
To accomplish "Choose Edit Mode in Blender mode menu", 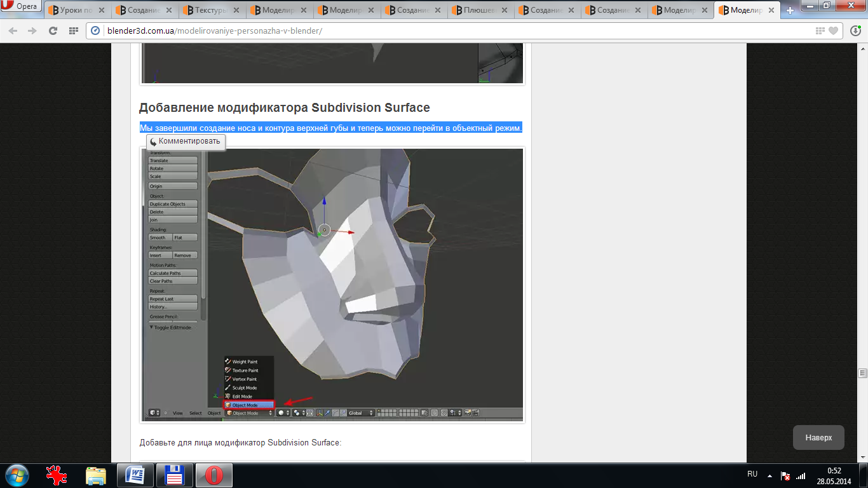I will pyautogui.click(x=248, y=396).
